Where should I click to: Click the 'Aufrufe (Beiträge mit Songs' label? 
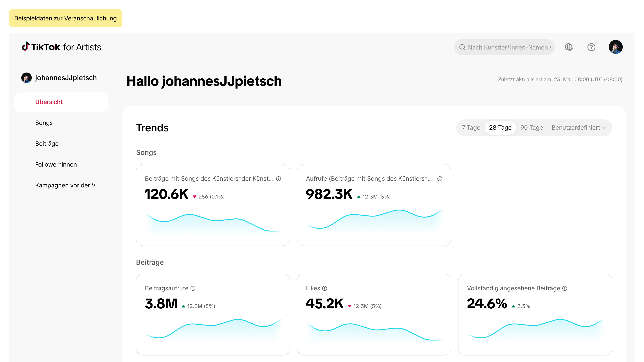[x=369, y=179]
